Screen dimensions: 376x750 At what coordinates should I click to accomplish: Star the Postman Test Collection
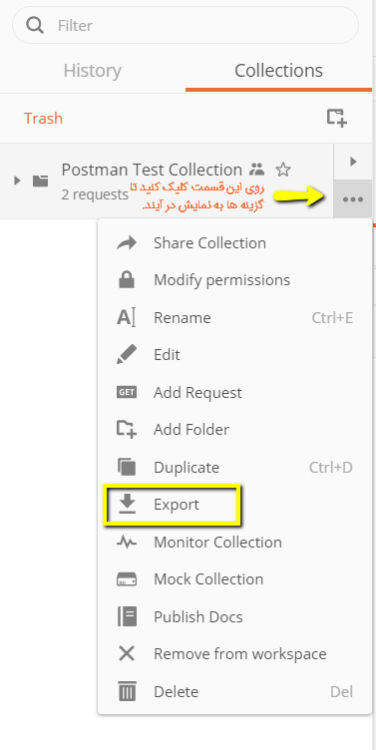tap(283, 169)
